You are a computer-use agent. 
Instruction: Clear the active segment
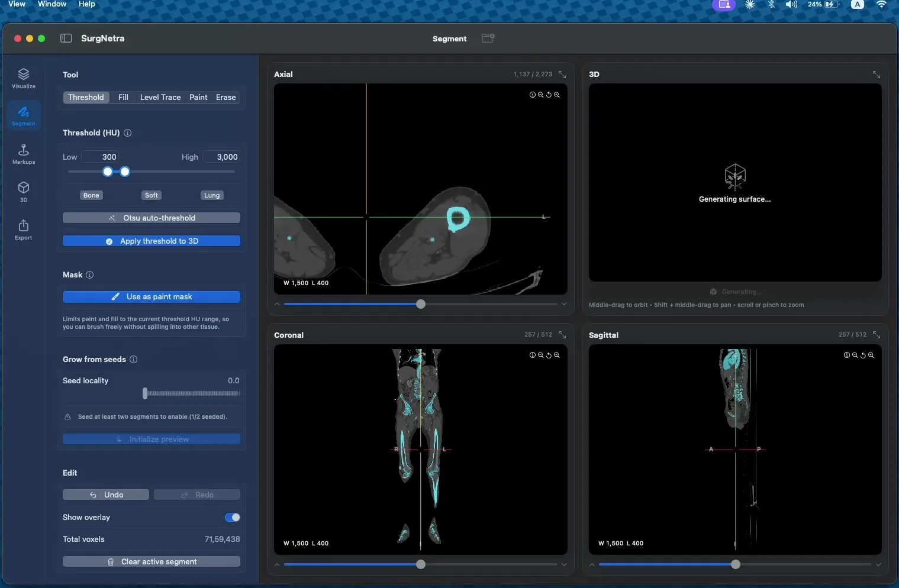152,562
